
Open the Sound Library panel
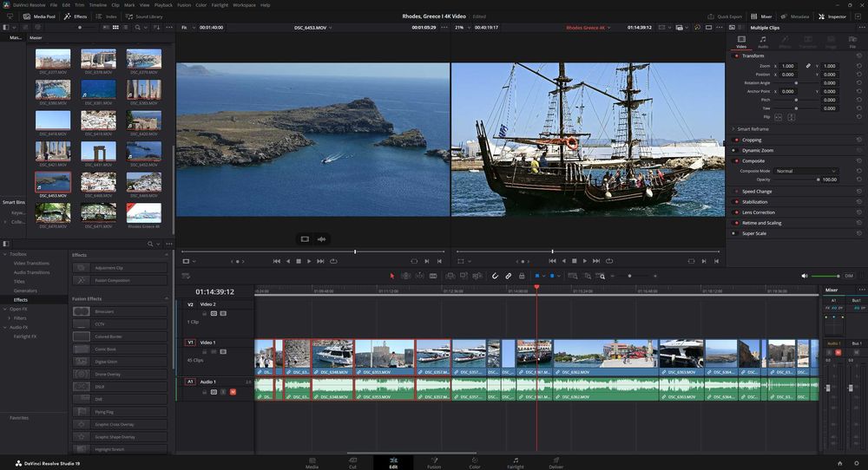pyautogui.click(x=145, y=16)
